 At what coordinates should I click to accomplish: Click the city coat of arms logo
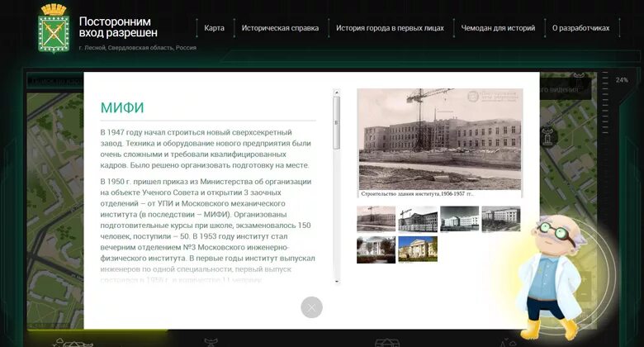(54, 29)
